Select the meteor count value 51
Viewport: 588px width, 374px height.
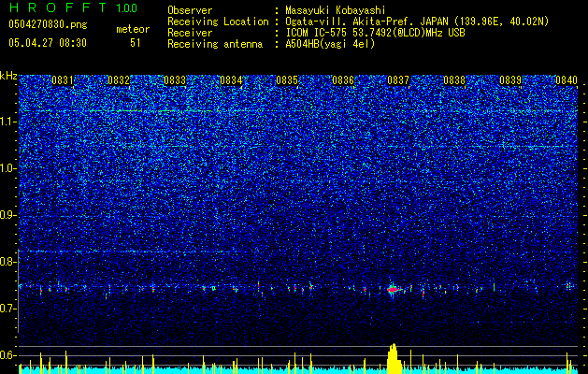(x=136, y=43)
